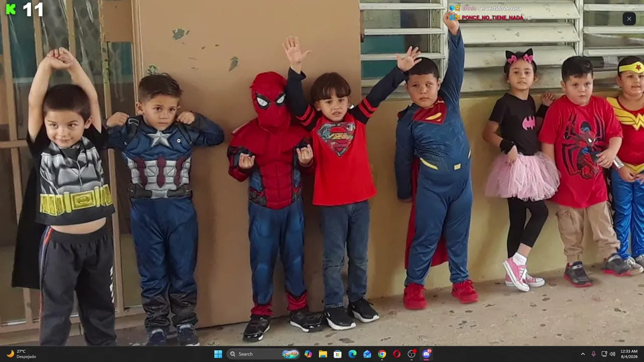Show hidden system tray icons
644x362 pixels.
[x=583, y=354]
